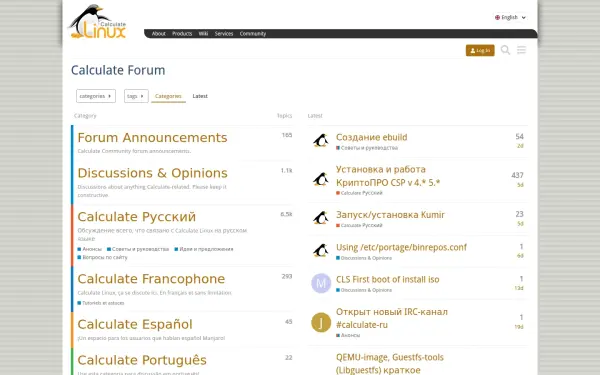Open Идеи и предложения subcategory link
600x375 pixels.
204,249
